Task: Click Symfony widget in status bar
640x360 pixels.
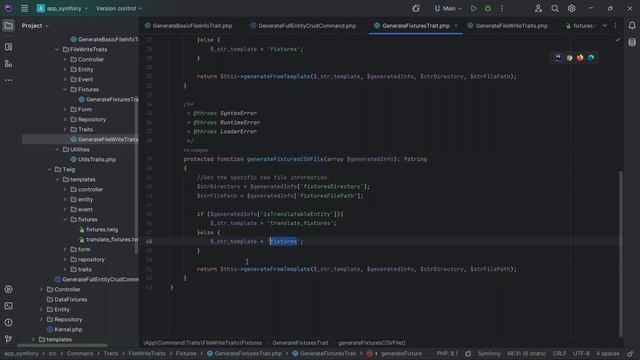Action: [x=489, y=353]
